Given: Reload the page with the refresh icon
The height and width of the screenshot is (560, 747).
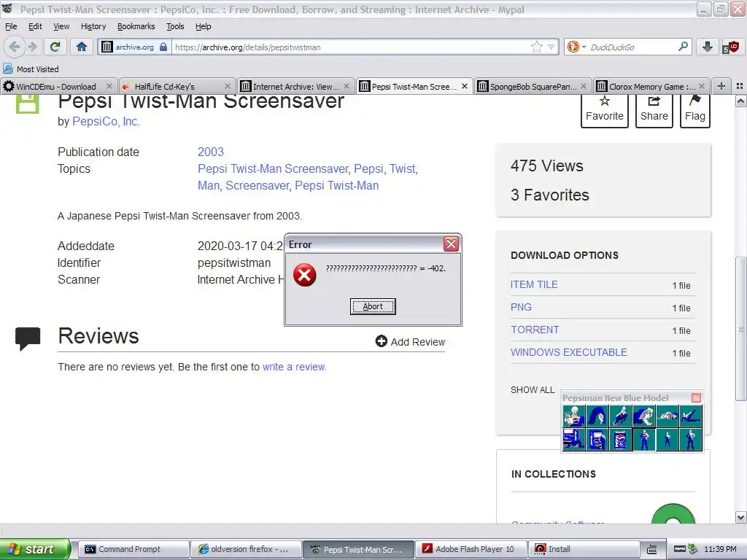Looking at the screenshot, I should (55, 47).
